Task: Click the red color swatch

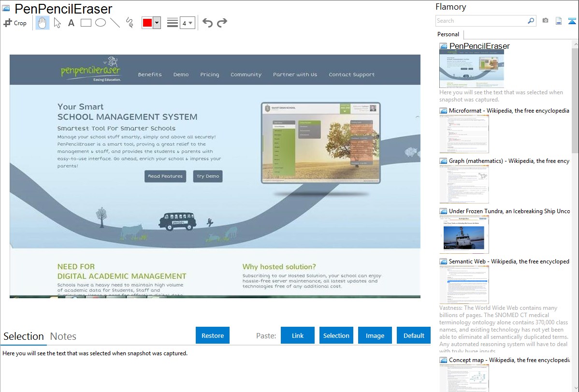Action: pyautogui.click(x=147, y=23)
